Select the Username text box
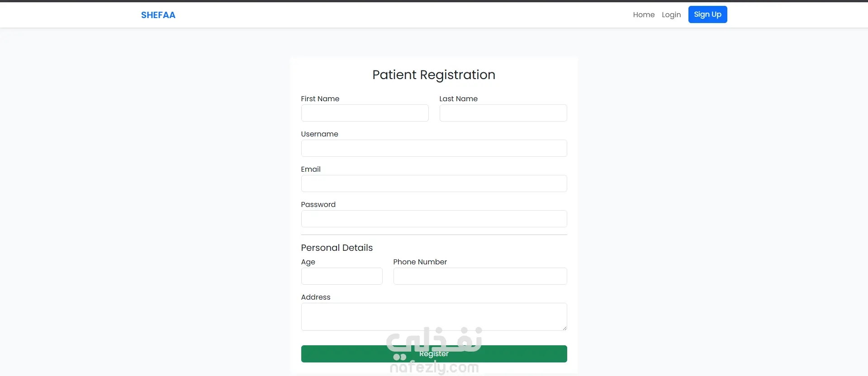Viewport: 868px width, 376px height. 434,148
